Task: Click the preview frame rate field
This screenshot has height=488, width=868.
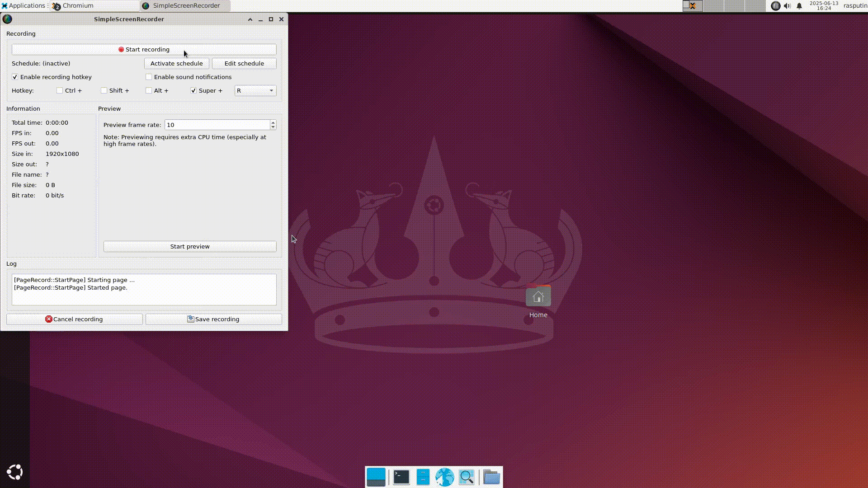Action: tap(217, 125)
